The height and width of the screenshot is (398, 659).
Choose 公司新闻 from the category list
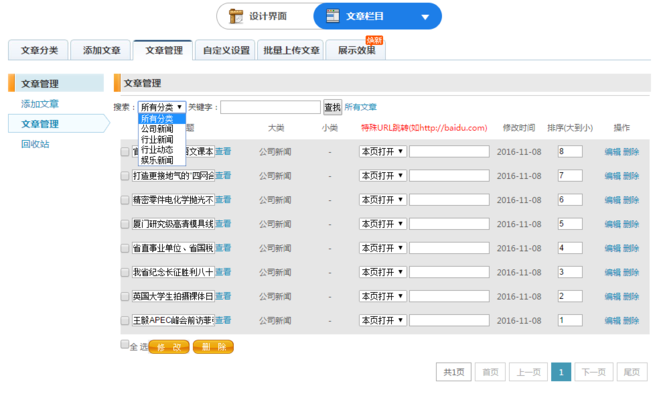pos(161,129)
